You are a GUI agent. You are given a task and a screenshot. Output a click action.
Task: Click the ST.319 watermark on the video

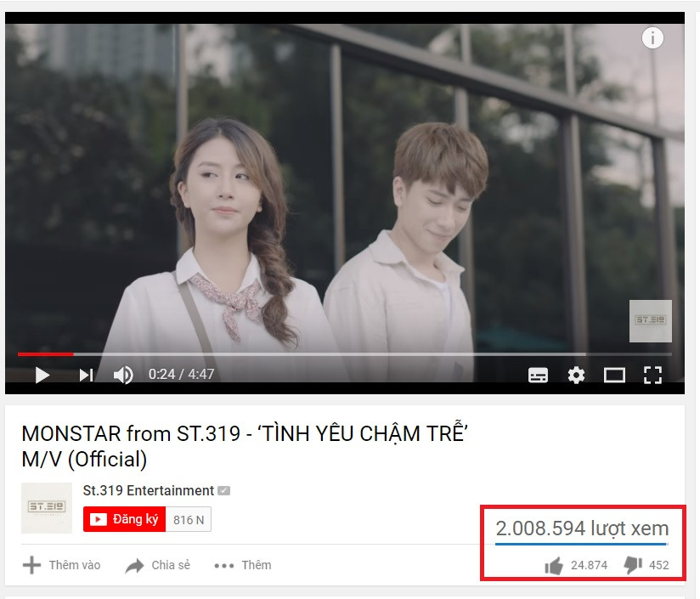click(x=651, y=321)
